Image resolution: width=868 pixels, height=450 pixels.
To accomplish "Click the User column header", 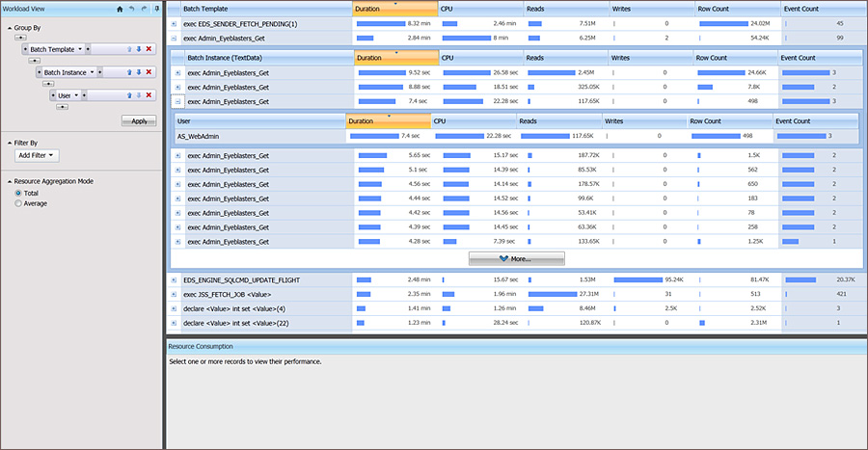I will click(259, 121).
